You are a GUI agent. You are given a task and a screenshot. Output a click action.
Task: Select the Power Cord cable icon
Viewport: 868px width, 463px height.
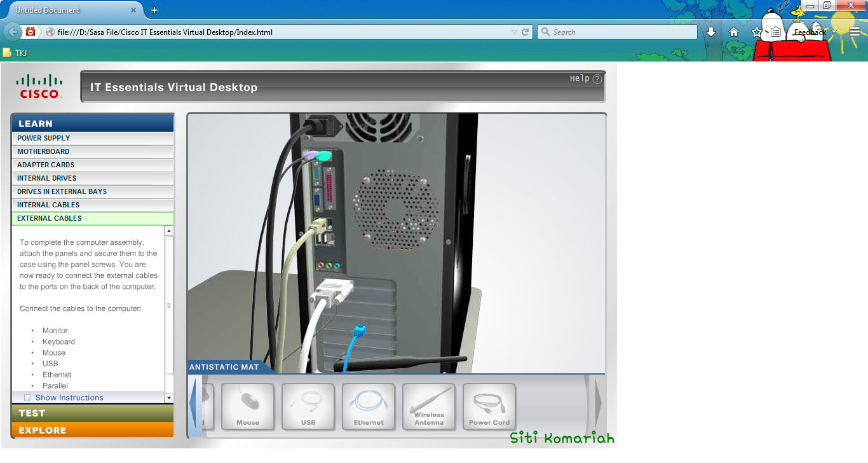(489, 406)
